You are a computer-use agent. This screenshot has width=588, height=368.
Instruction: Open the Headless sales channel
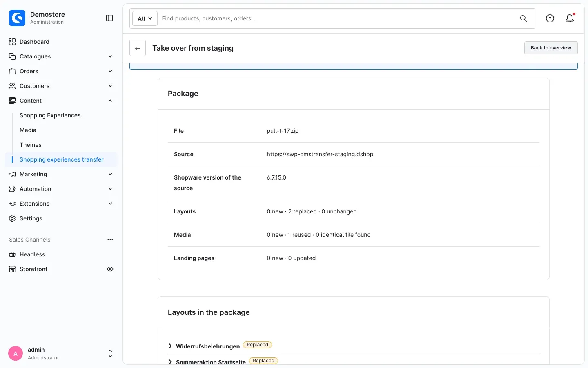pos(32,254)
